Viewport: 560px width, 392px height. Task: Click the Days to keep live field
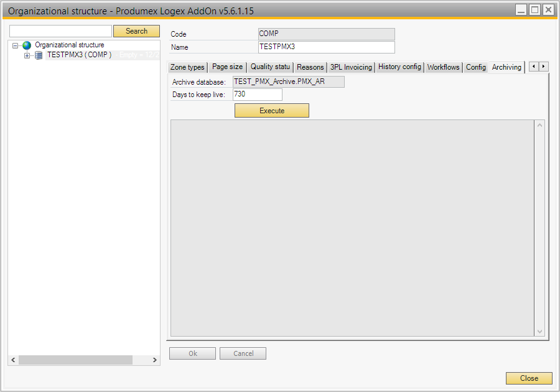tap(257, 95)
